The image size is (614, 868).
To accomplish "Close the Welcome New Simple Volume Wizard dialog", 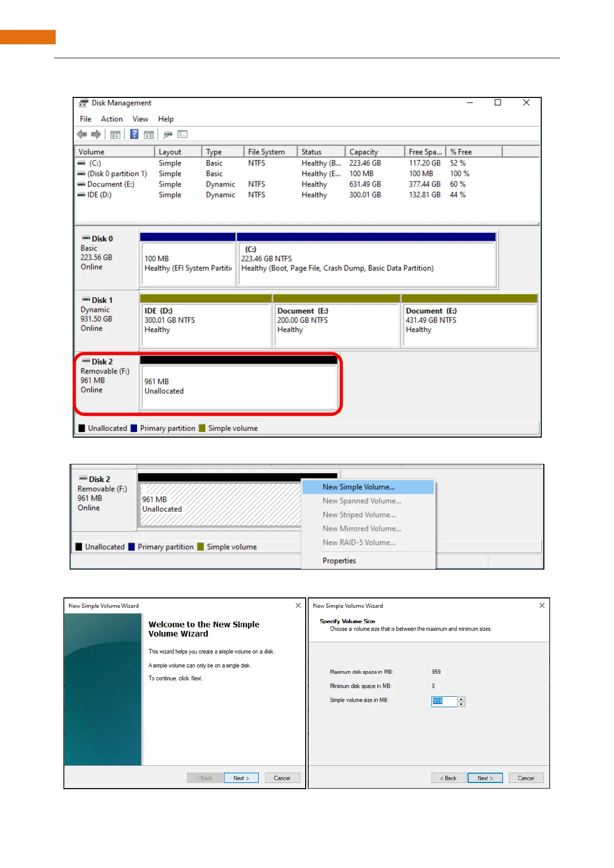I will [298, 606].
